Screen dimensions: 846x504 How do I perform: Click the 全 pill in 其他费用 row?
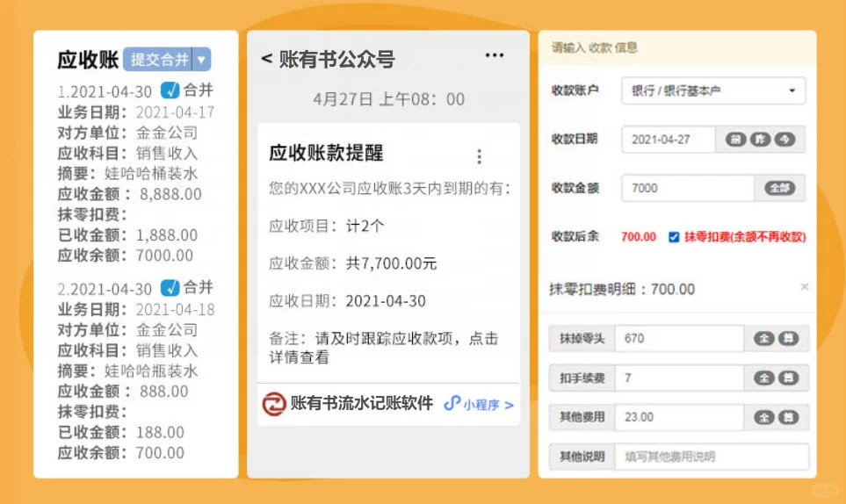764,417
